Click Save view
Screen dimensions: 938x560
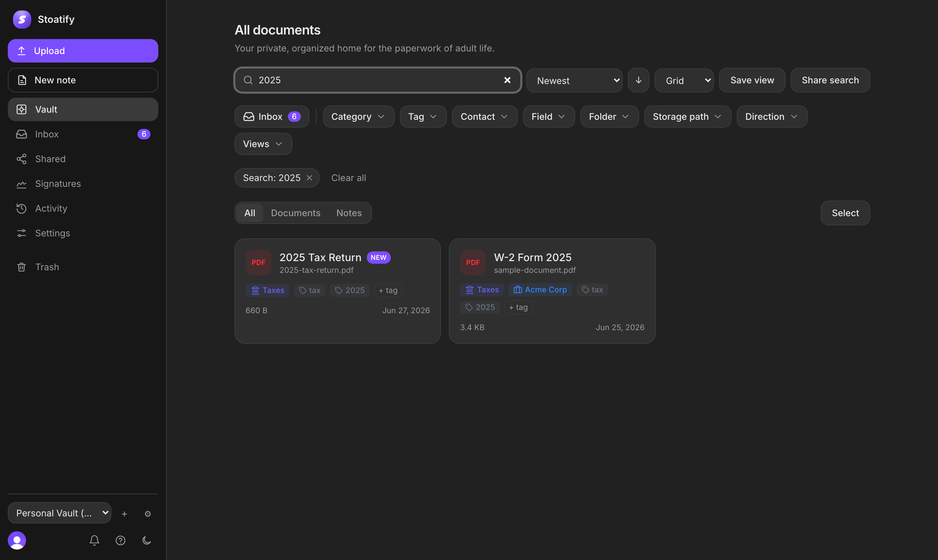click(x=752, y=80)
